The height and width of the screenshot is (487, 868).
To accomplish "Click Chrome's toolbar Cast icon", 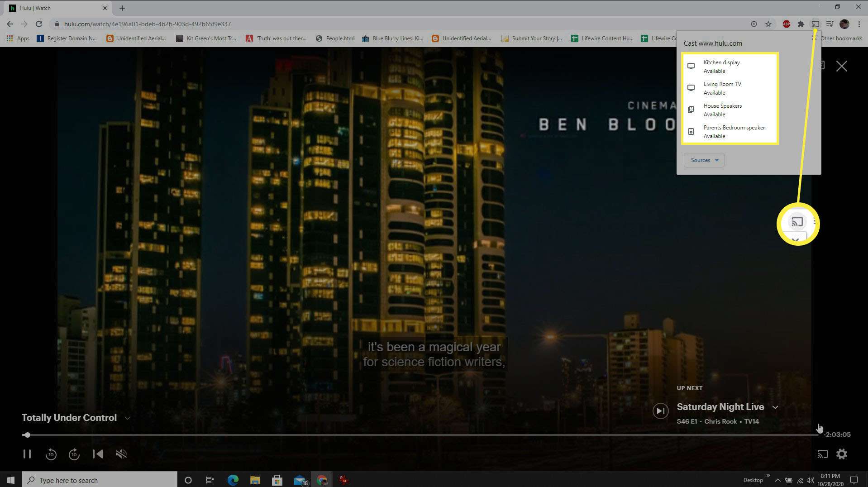I will (x=815, y=24).
